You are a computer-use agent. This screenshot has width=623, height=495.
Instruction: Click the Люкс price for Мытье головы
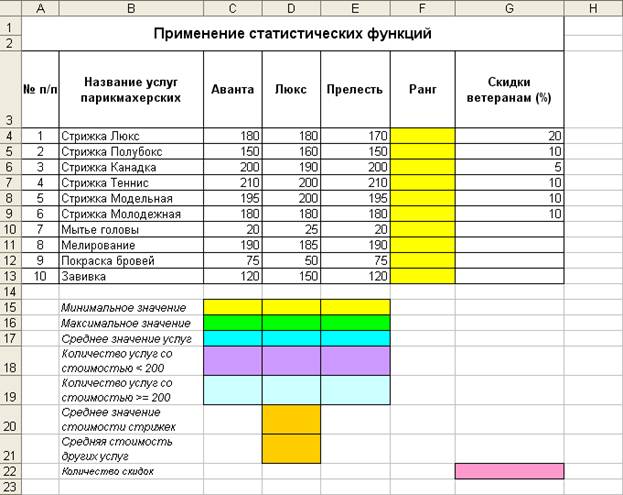(x=291, y=229)
